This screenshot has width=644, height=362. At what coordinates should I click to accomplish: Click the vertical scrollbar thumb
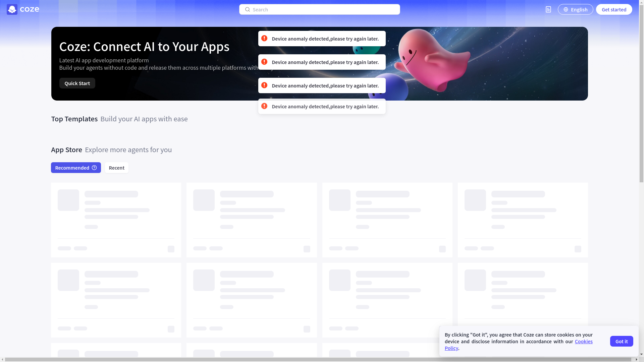(641, 94)
